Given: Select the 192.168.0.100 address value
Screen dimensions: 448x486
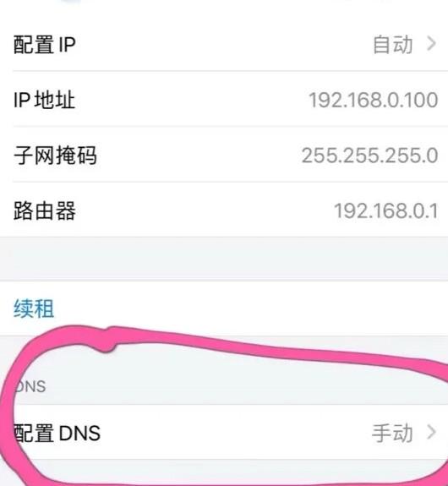Looking at the screenshot, I should click(x=374, y=100).
